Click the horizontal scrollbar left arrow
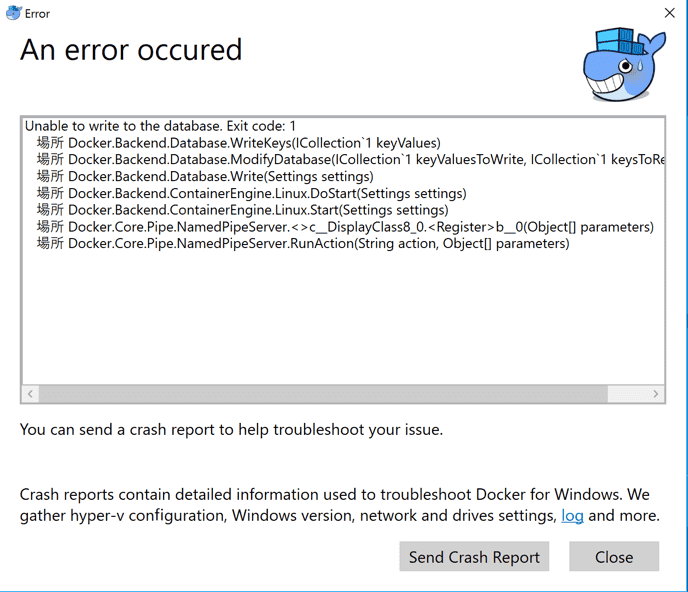This screenshot has height=592, width=688. 31,394
